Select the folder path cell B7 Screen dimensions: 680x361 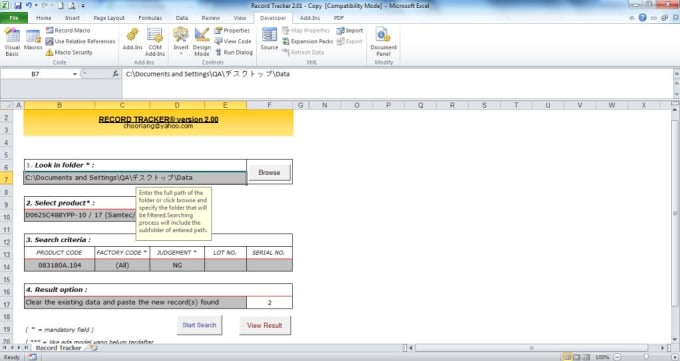[135, 178]
